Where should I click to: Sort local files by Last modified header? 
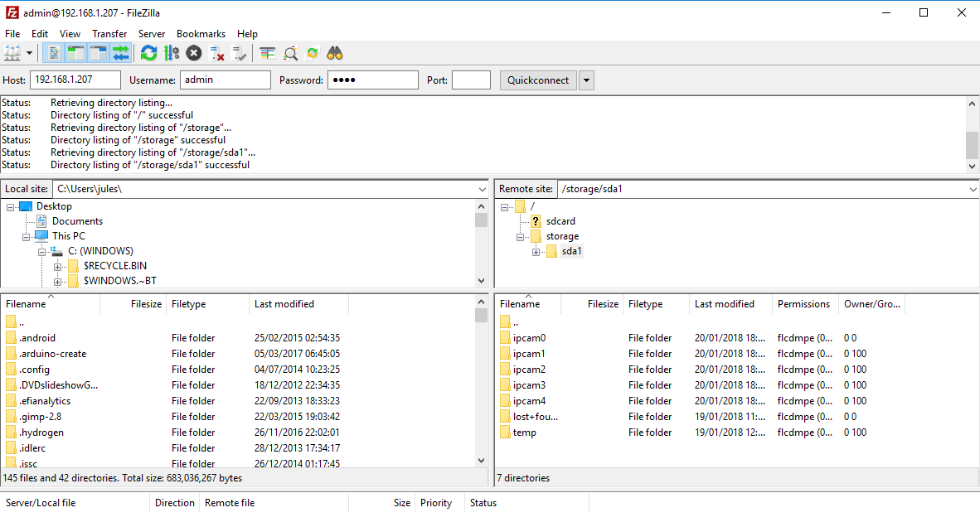click(x=284, y=304)
